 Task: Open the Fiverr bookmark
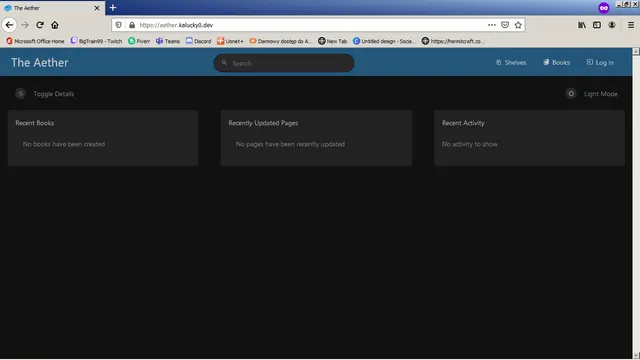click(139, 41)
